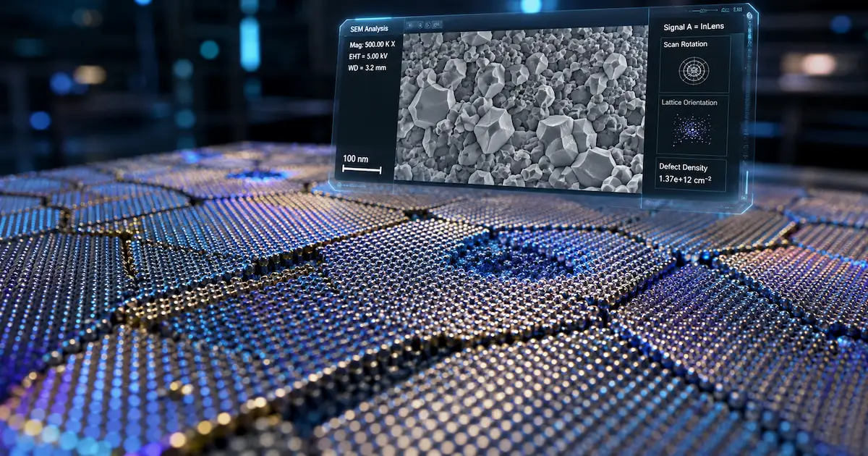Click the Lattice Orientation heading
The image size is (868, 456).
[x=690, y=103]
